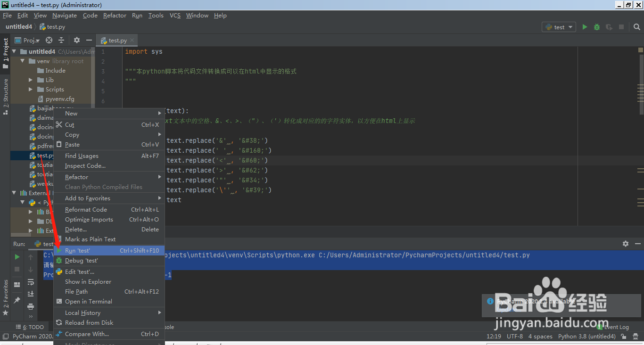The width and height of the screenshot is (644, 345).
Task: Open the 6: TODO tool window
Action: (x=30, y=327)
